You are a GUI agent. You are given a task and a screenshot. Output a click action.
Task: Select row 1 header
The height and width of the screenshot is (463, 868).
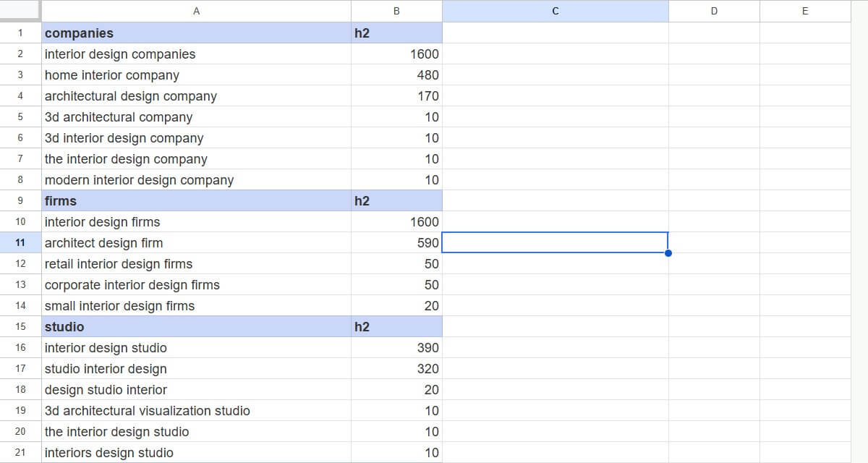[20, 33]
